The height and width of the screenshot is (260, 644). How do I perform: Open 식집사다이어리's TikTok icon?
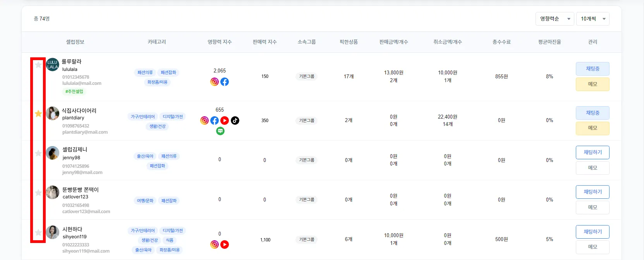pyautogui.click(x=235, y=121)
